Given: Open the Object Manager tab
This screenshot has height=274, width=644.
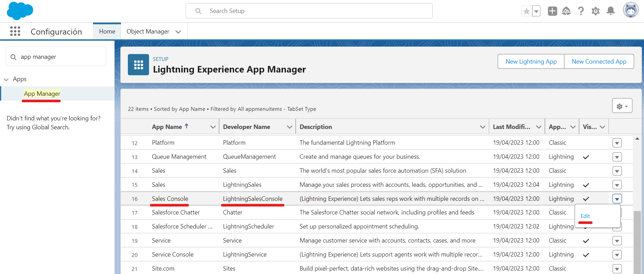Looking at the screenshot, I should (x=148, y=31).
